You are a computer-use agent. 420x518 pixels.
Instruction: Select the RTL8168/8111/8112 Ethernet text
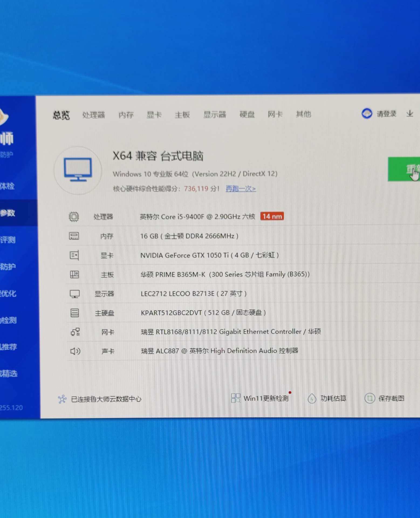(x=231, y=332)
